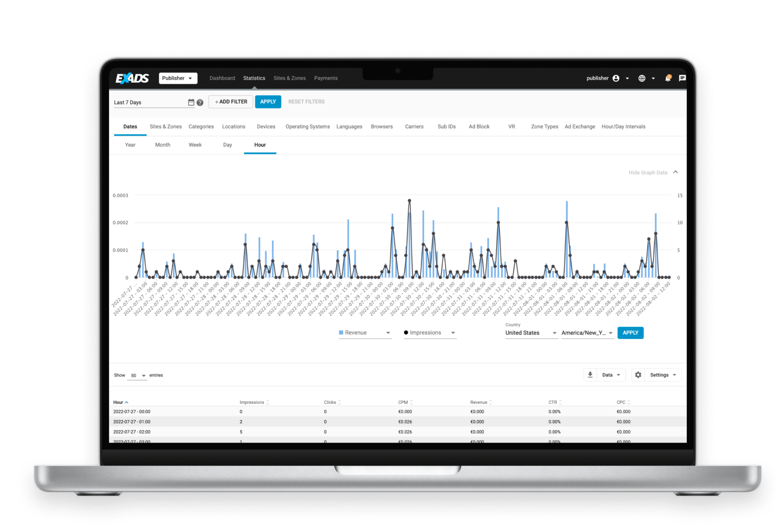
Task: Open the Show 50 entries dropdown
Action: coord(137,375)
